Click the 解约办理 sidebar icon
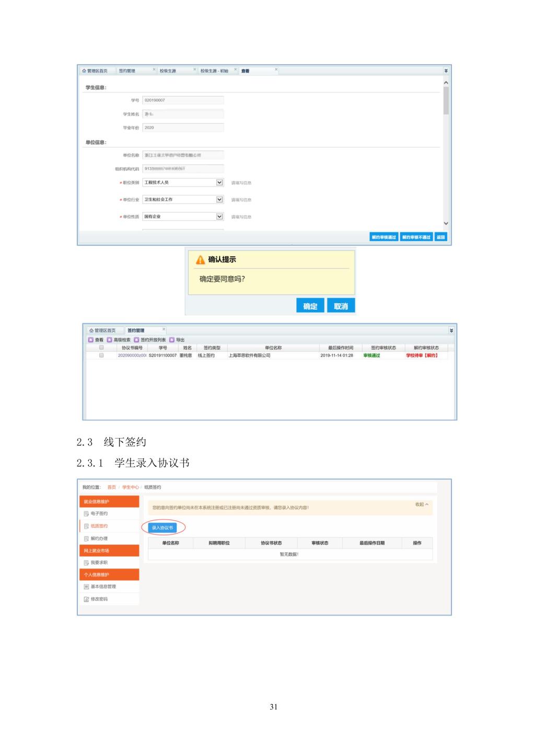Screen dimensions: 535x756 tap(87, 539)
